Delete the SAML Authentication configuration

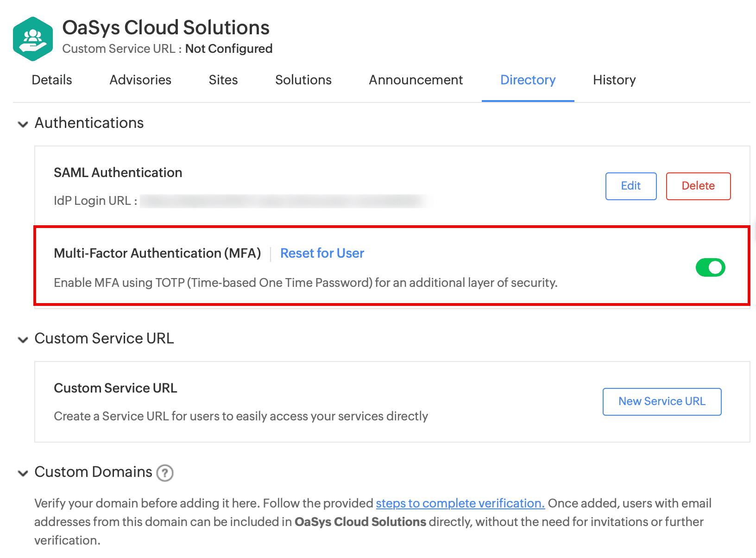(698, 186)
